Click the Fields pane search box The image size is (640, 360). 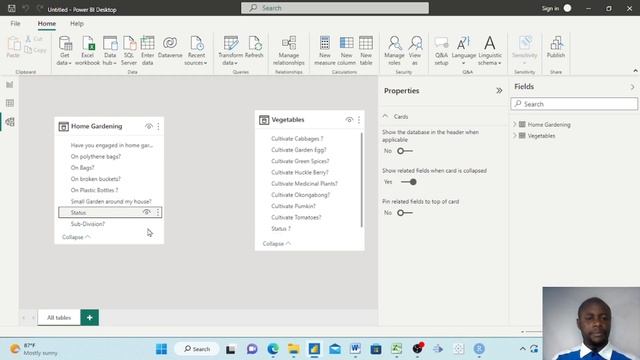574,104
